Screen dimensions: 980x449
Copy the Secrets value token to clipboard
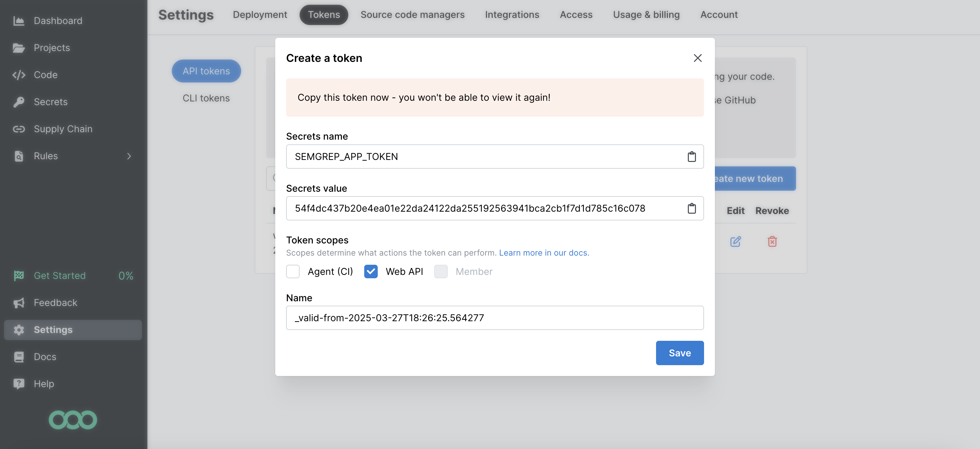coord(691,208)
